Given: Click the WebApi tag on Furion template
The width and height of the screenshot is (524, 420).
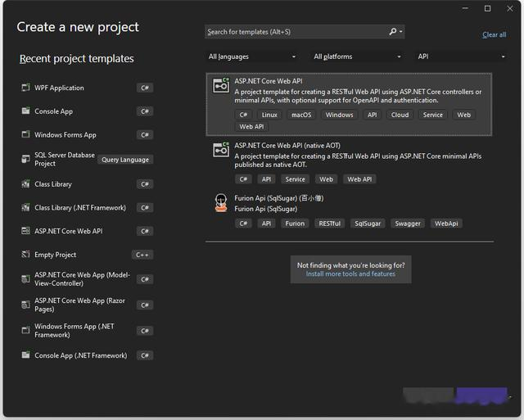Looking at the screenshot, I should (446, 224).
